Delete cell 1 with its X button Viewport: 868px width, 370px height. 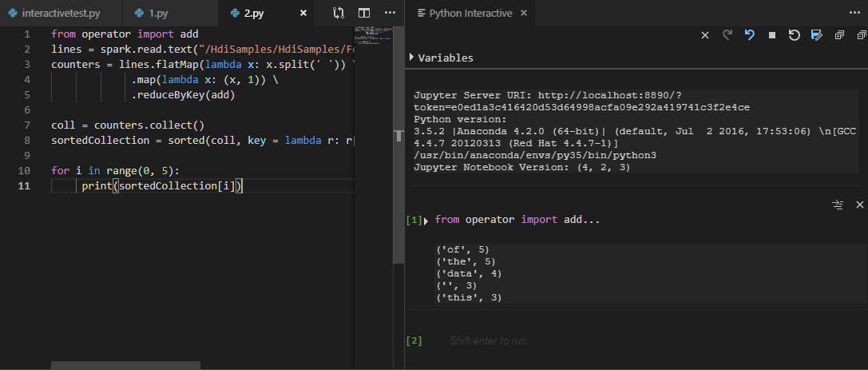click(x=860, y=205)
